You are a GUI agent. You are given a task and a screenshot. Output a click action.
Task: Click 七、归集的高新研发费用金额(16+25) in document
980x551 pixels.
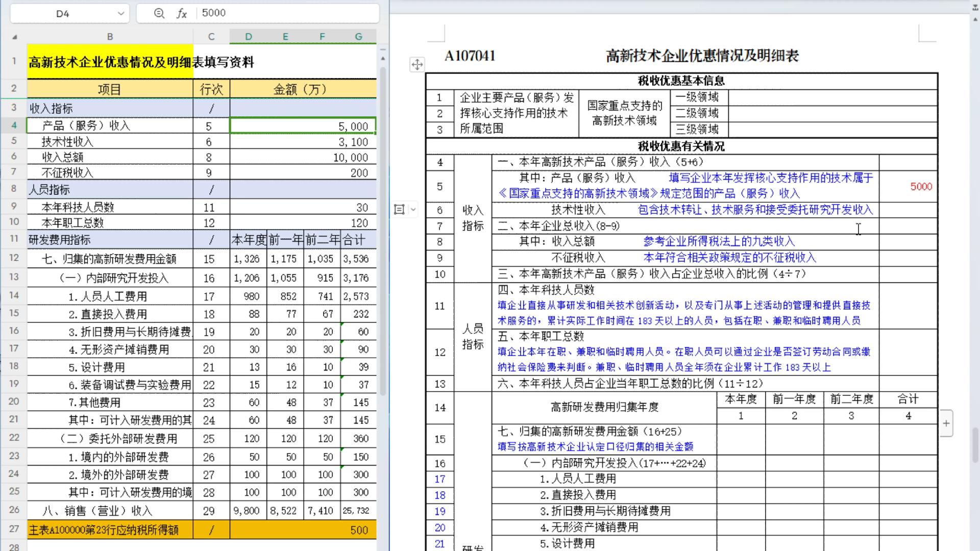590,432
